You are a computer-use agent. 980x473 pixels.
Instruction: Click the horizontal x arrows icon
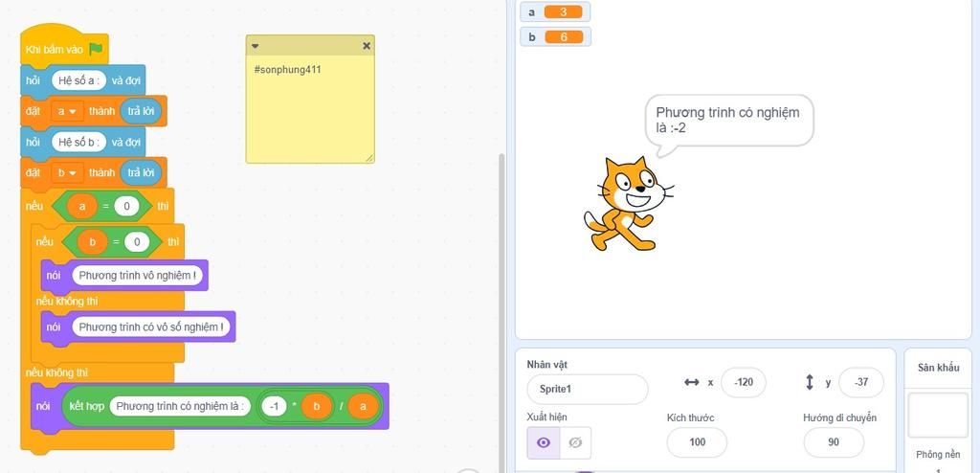tap(692, 382)
